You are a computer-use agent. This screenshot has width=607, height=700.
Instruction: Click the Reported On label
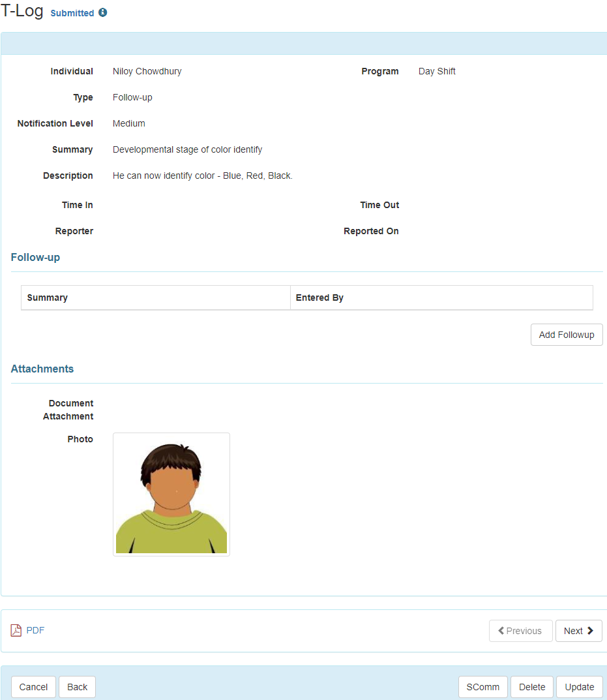click(371, 231)
